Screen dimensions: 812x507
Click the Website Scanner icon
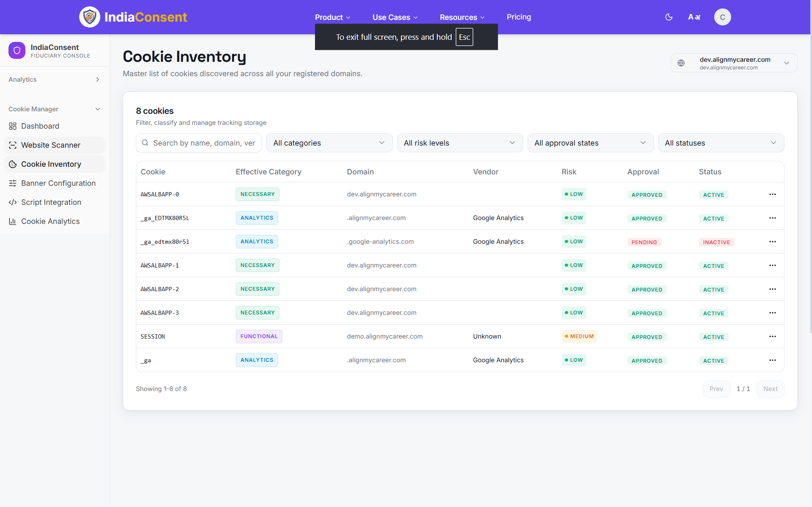[13, 145]
